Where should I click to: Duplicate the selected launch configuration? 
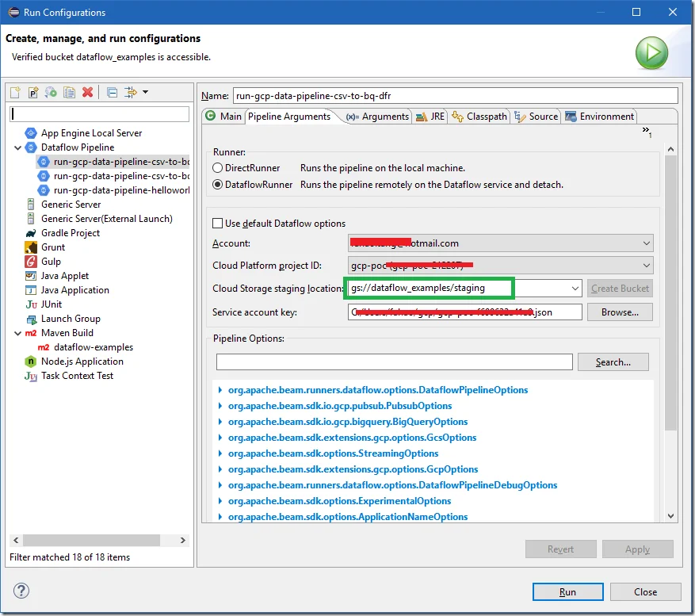click(70, 93)
